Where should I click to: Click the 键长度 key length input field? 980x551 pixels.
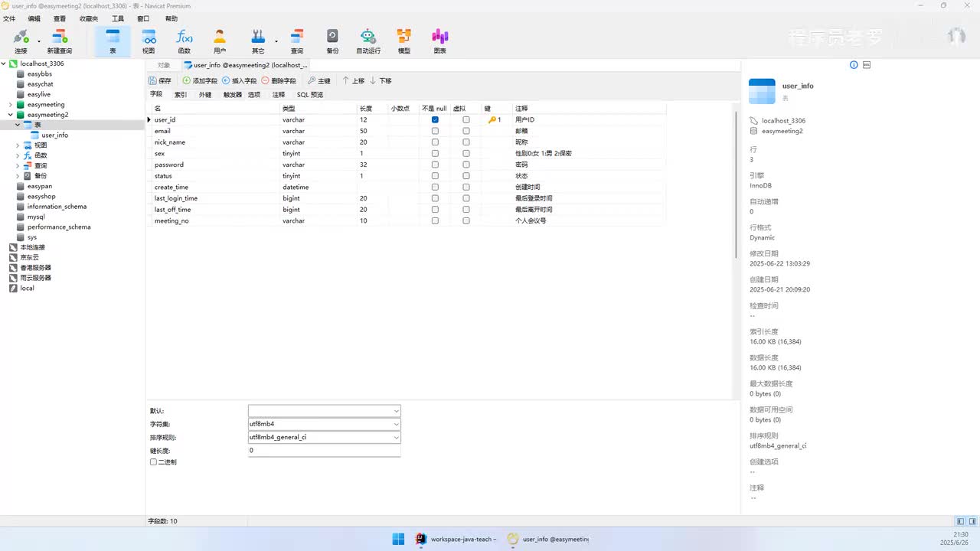pyautogui.click(x=324, y=451)
